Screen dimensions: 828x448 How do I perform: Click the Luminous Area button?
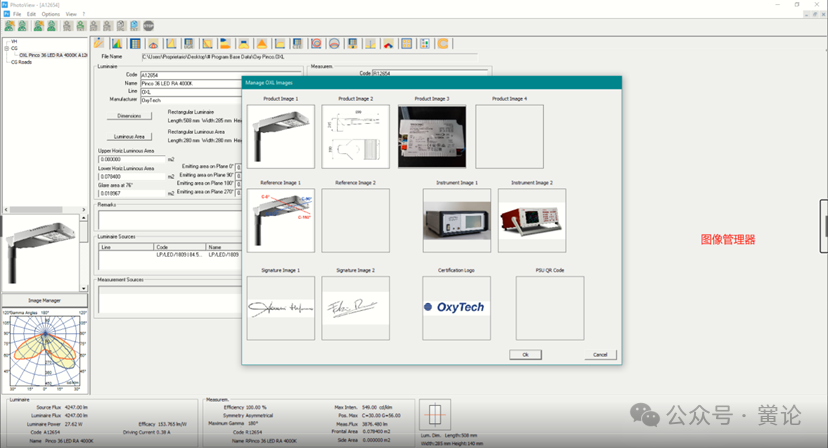click(129, 136)
